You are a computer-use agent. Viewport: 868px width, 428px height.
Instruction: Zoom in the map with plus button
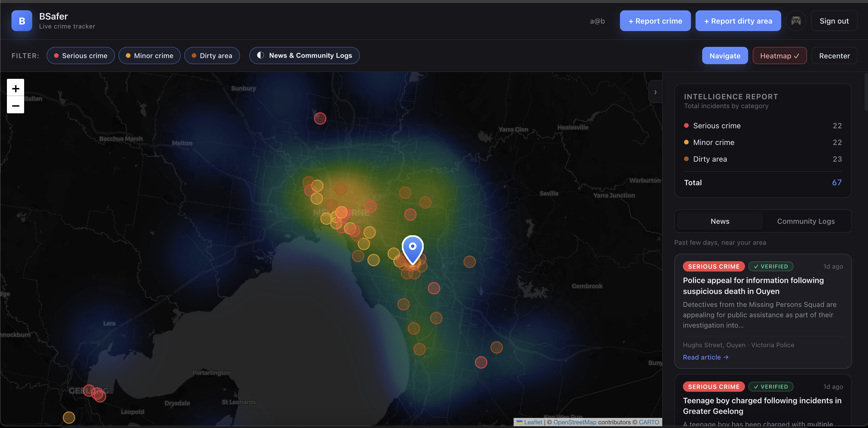16,88
